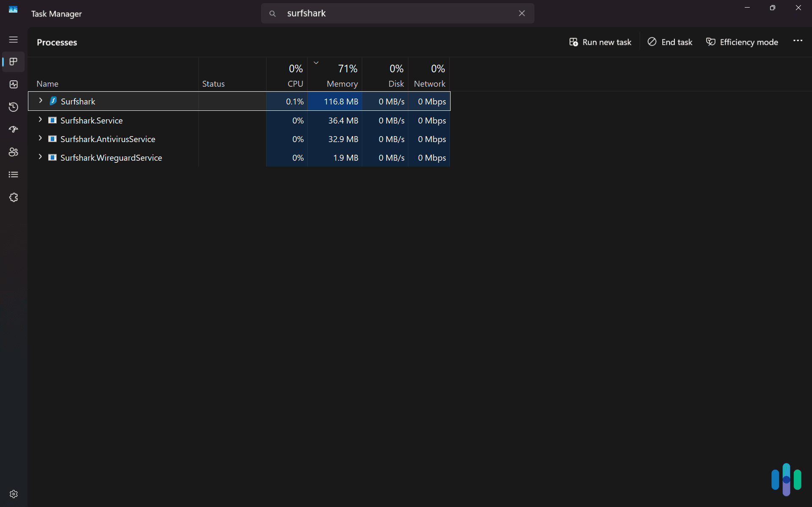Open the Services view in sidebar

pyautogui.click(x=13, y=197)
